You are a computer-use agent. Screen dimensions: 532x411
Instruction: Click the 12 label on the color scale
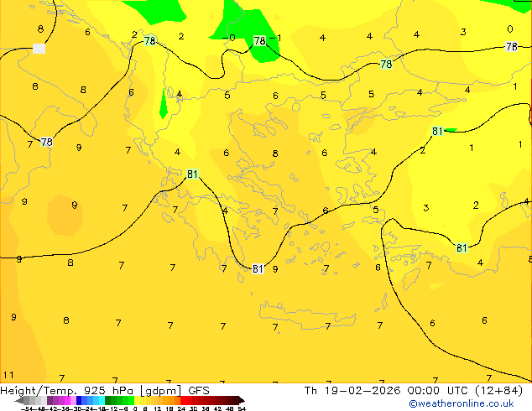pos(158,408)
